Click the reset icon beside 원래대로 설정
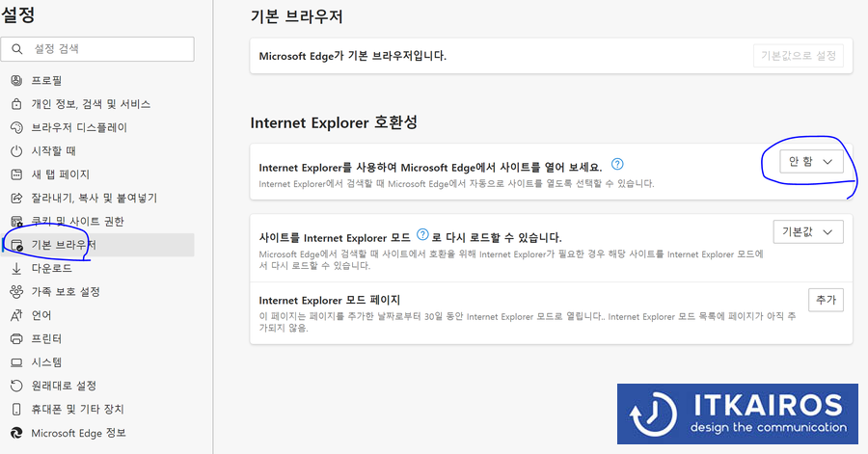The height and width of the screenshot is (454, 868). (16, 386)
